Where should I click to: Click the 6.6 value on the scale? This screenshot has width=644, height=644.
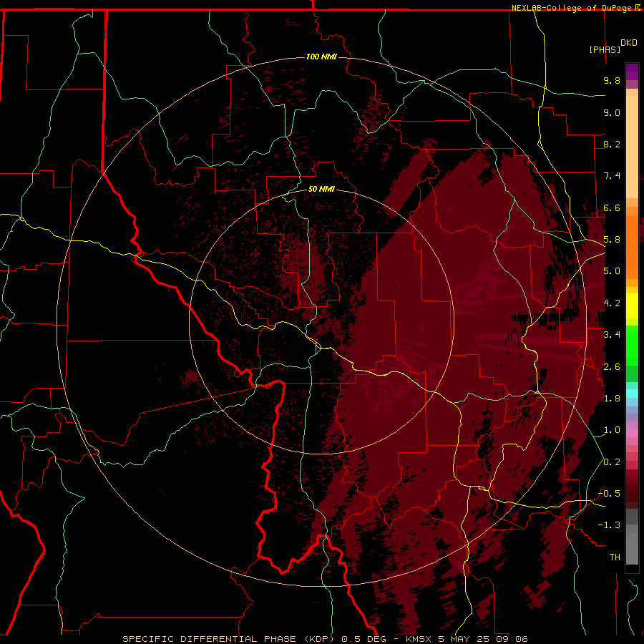pos(612,208)
